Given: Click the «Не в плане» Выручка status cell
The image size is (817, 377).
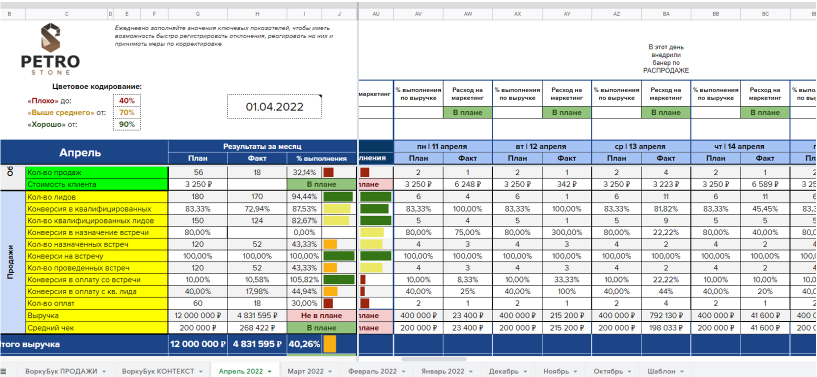Looking at the screenshot, I should coord(322,316).
